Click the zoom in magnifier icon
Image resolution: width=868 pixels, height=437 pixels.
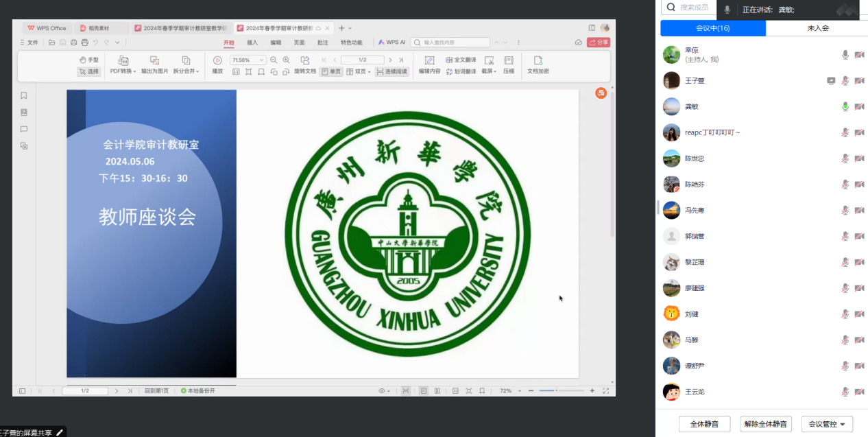coord(287,60)
